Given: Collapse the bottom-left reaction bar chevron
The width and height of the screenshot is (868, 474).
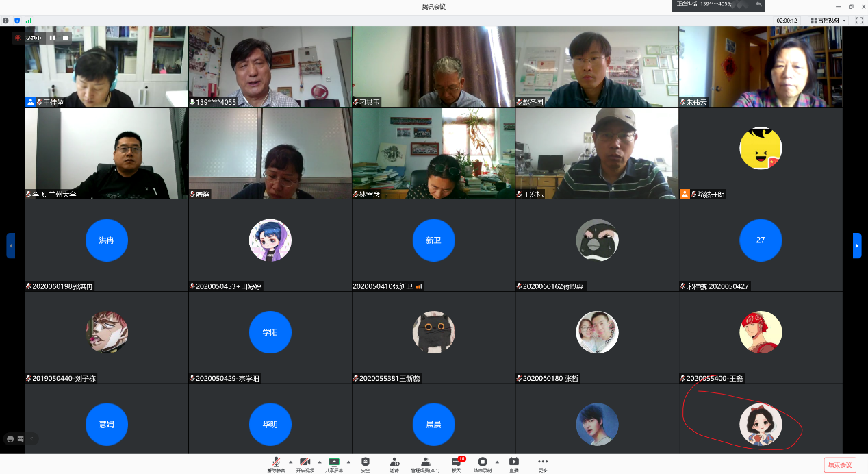Looking at the screenshot, I should tap(31, 438).
